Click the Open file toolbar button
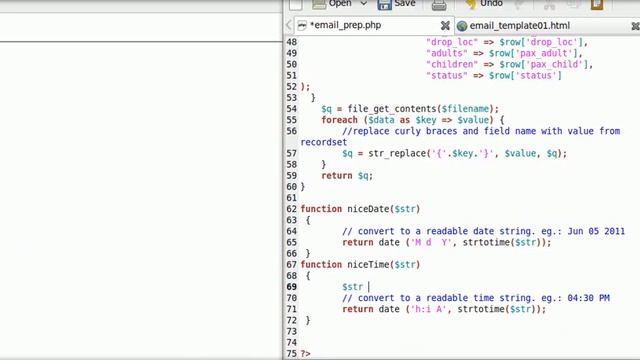The image size is (640, 360). (x=331, y=4)
